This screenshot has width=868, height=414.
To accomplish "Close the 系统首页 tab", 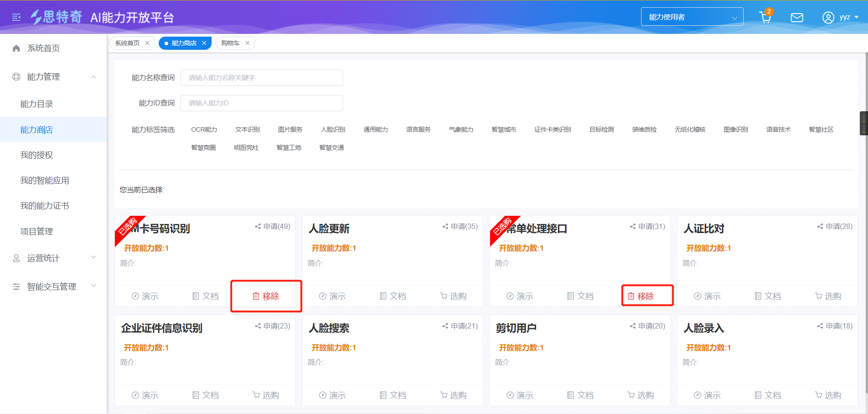I will point(147,43).
